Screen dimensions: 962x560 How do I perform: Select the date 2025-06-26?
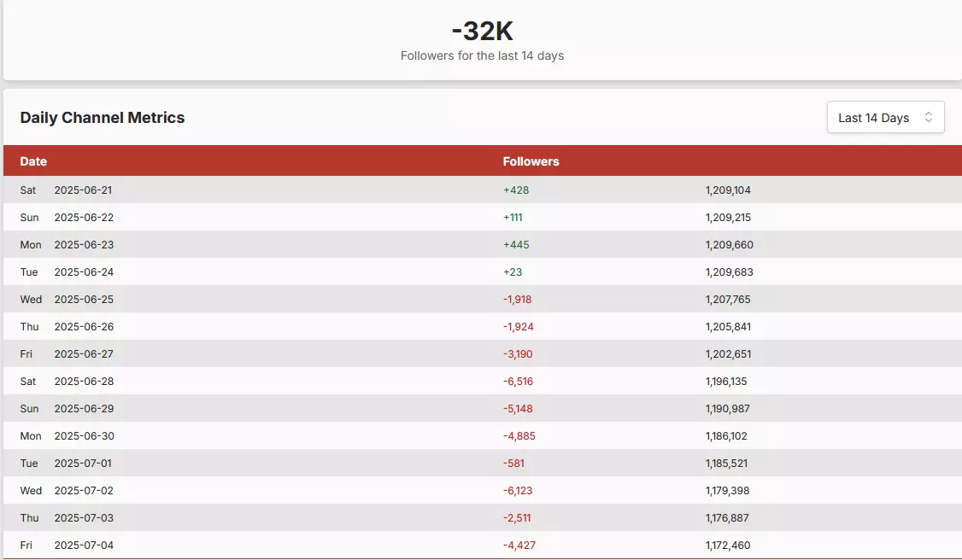coord(84,327)
